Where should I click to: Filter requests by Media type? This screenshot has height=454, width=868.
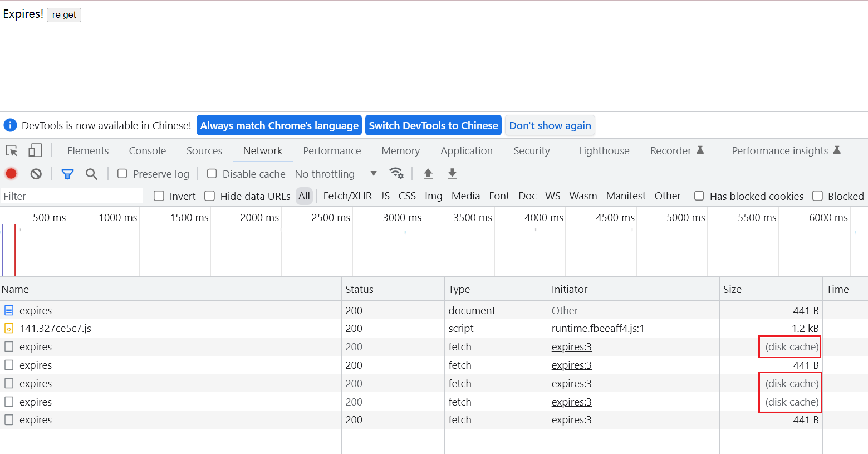[466, 196]
